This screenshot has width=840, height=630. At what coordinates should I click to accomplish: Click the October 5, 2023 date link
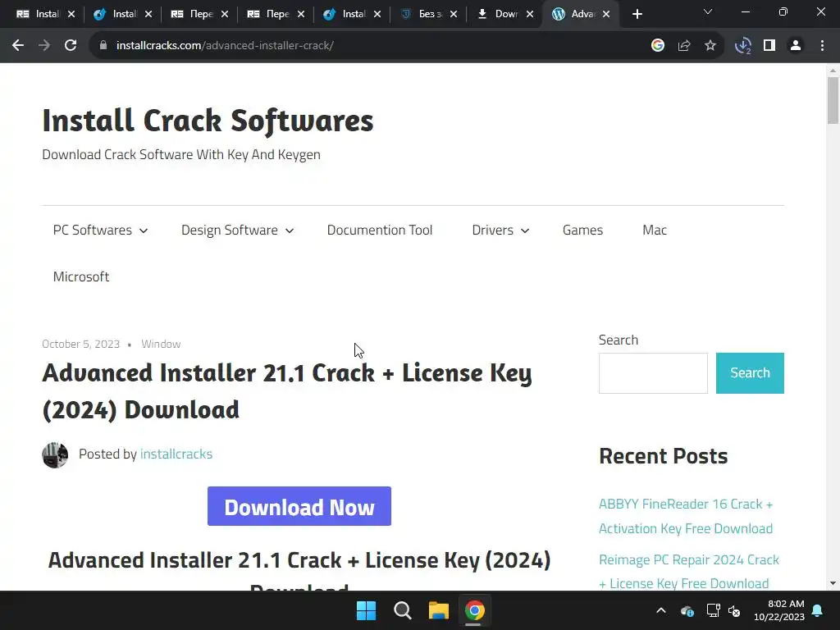click(81, 344)
